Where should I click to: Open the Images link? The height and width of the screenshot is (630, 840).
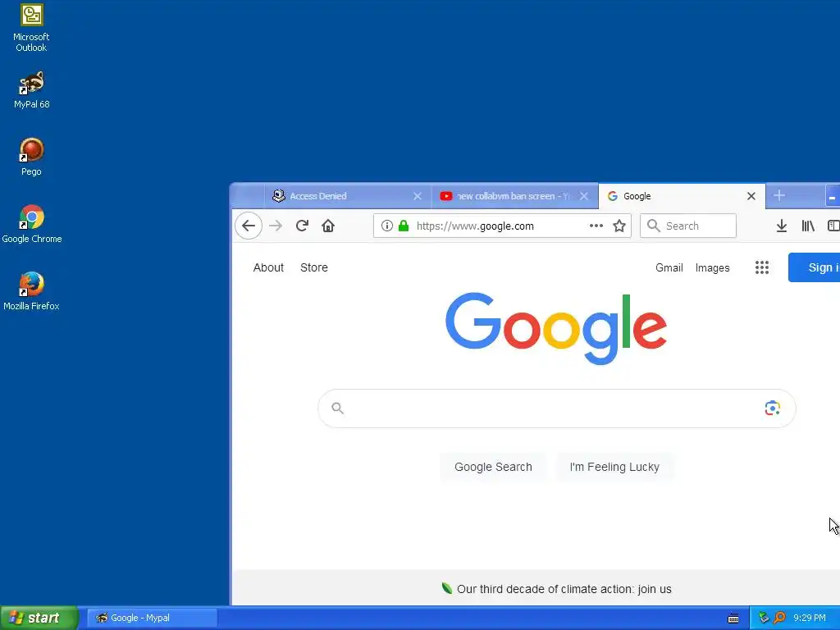[x=713, y=267]
